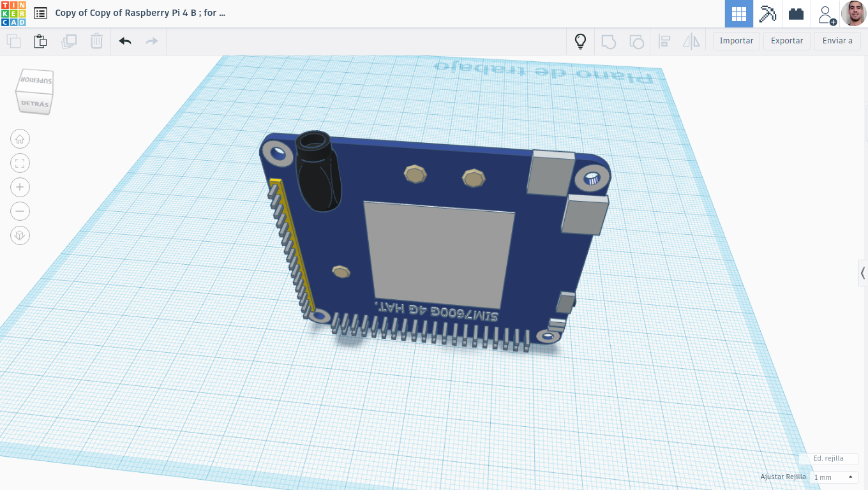Click the Group shapes icon
The image size is (868, 490).
pos(609,42)
